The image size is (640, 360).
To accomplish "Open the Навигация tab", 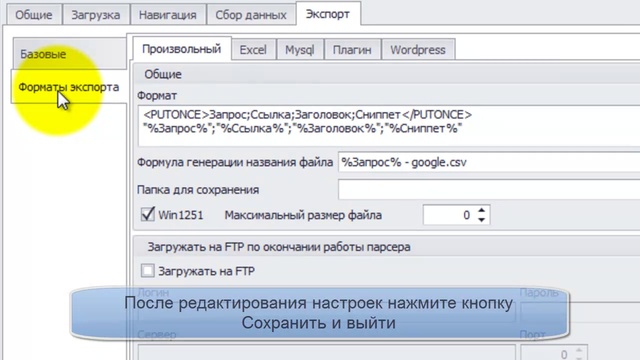I will 167,15.
